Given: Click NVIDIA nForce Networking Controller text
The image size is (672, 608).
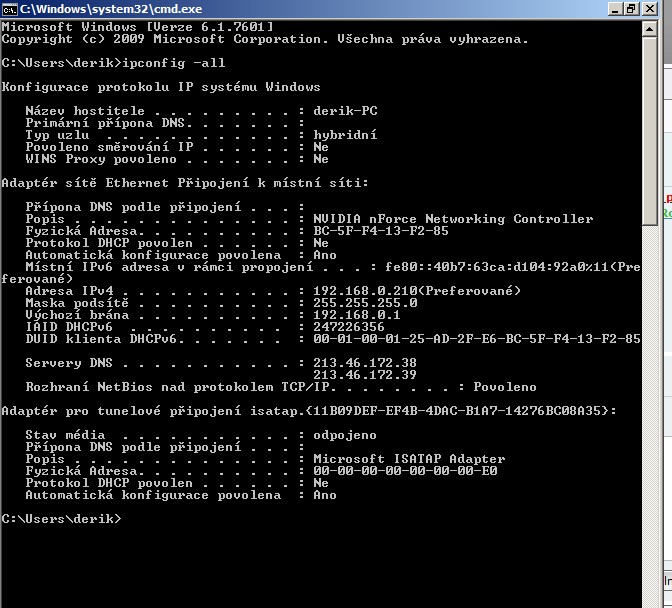Looking at the screenshot, I should pyautogui.click(x=453, y=219).
